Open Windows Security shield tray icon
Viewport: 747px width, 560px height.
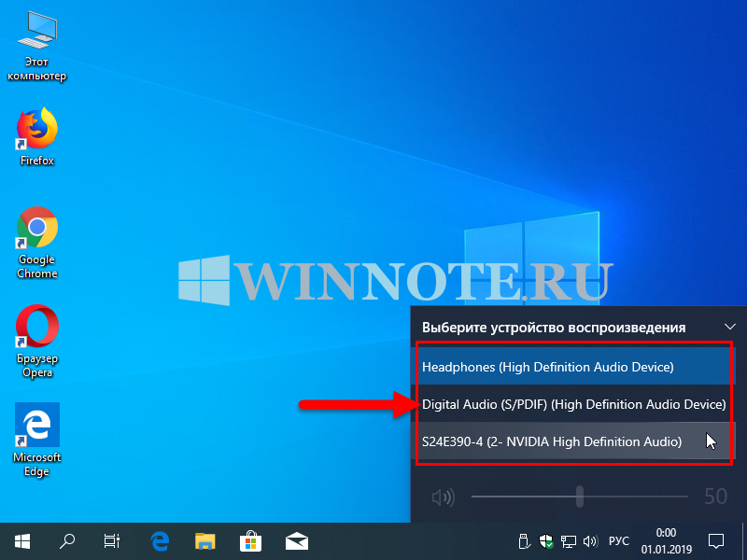coord(547,540)
